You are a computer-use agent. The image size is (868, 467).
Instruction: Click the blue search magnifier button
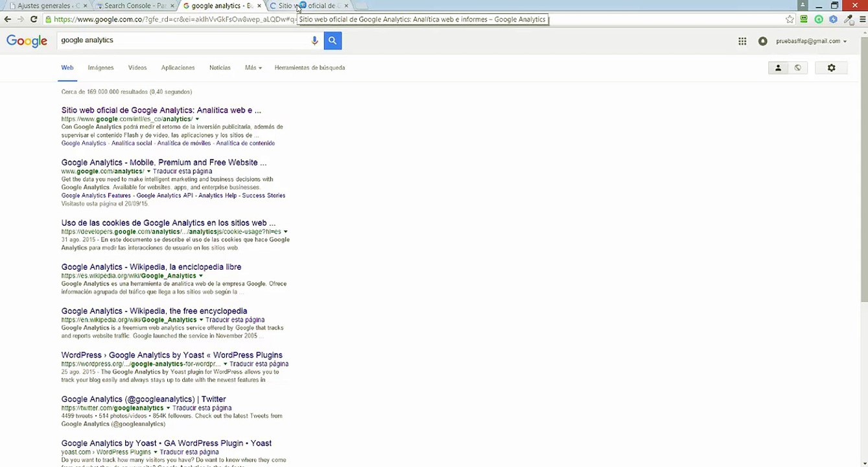(x=333, y=40)
